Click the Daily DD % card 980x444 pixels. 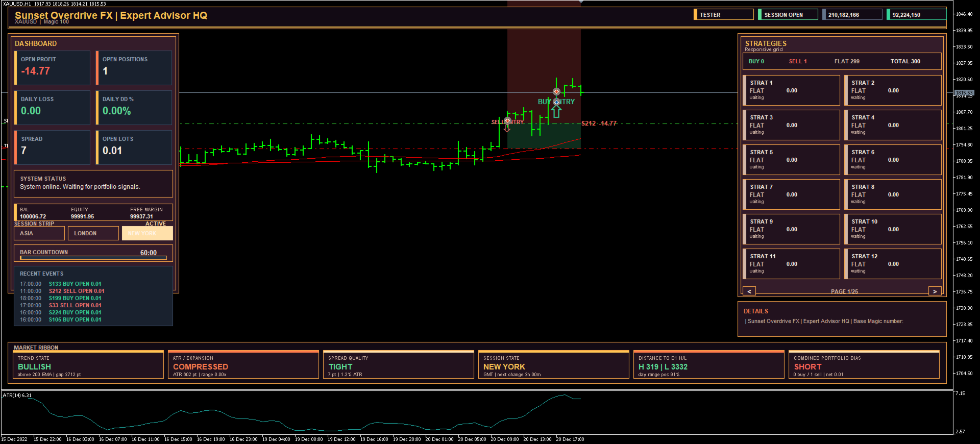pyautogui.click(x=134, y=108)
